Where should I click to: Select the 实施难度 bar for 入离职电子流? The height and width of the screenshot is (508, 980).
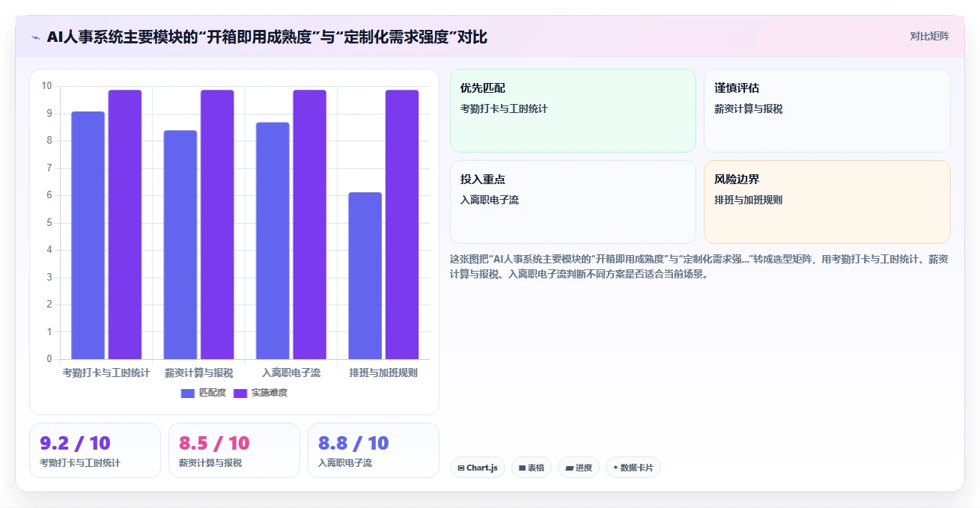tap(310, 224)
